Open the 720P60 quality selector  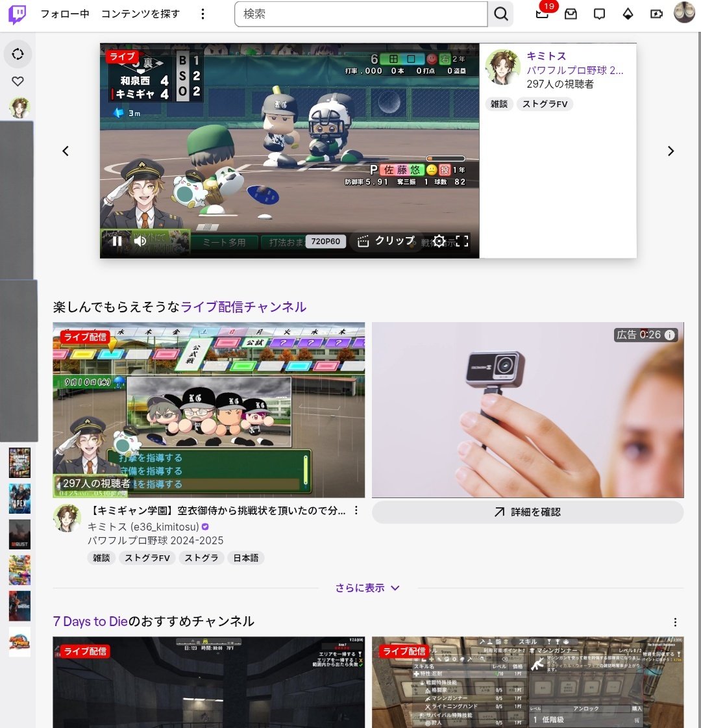325,242
